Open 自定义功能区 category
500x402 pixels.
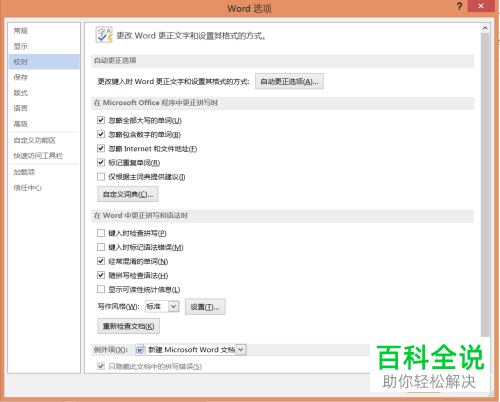coord(44,140)
